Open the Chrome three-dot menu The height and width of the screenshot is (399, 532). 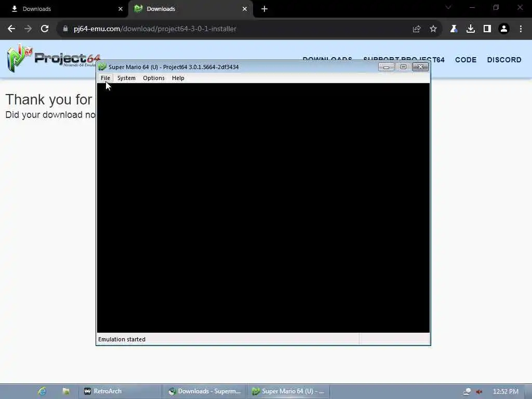click(x=521, y=29)
